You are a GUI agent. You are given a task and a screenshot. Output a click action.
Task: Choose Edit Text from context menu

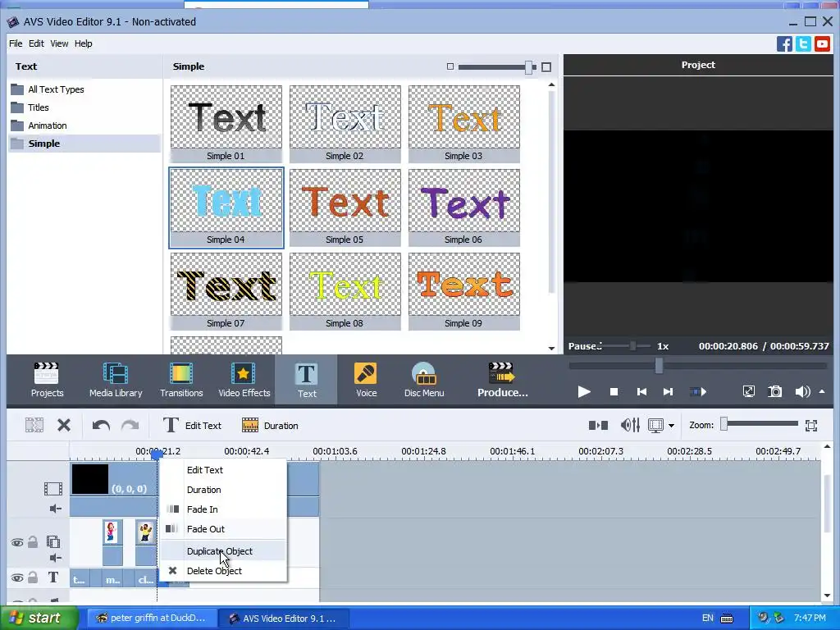point(223,470)
